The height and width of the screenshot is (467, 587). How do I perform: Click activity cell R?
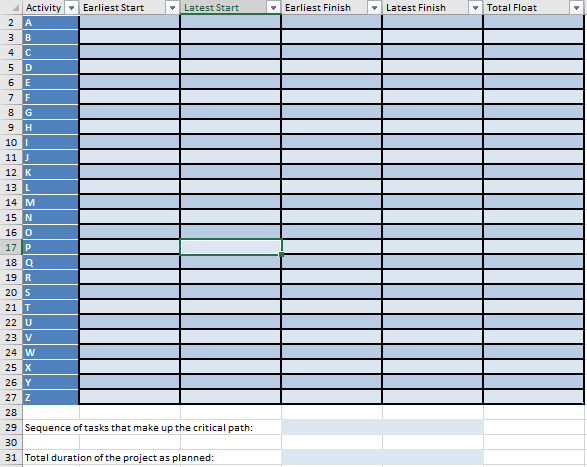[51, 277]
